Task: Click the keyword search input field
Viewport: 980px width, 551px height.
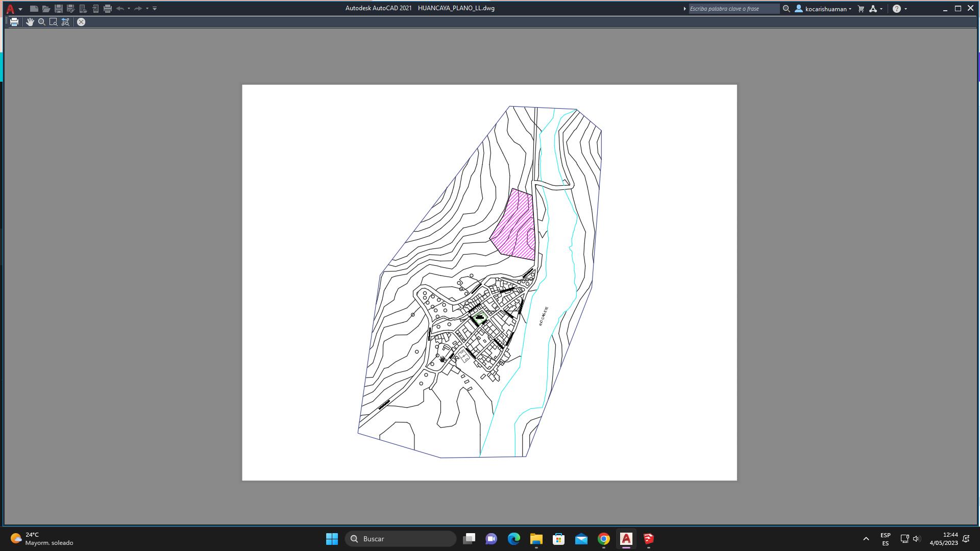Action: [733, 9]
